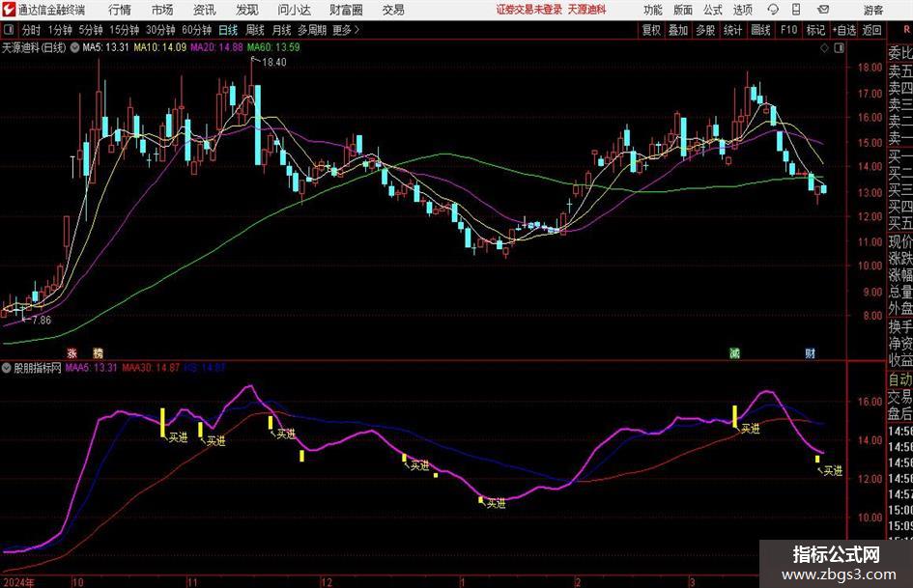Switch to 1分钟 period tab

60,30
